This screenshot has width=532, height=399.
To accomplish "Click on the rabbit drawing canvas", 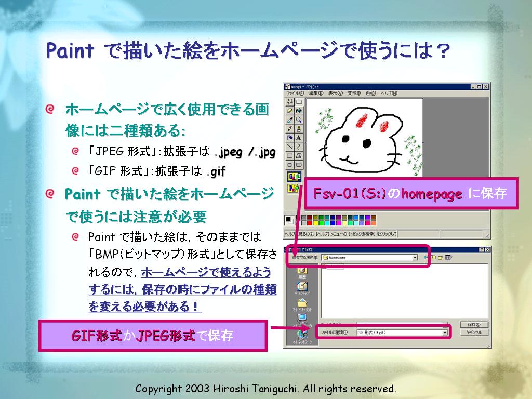I will pyautogui.click(x=364, y=137).
